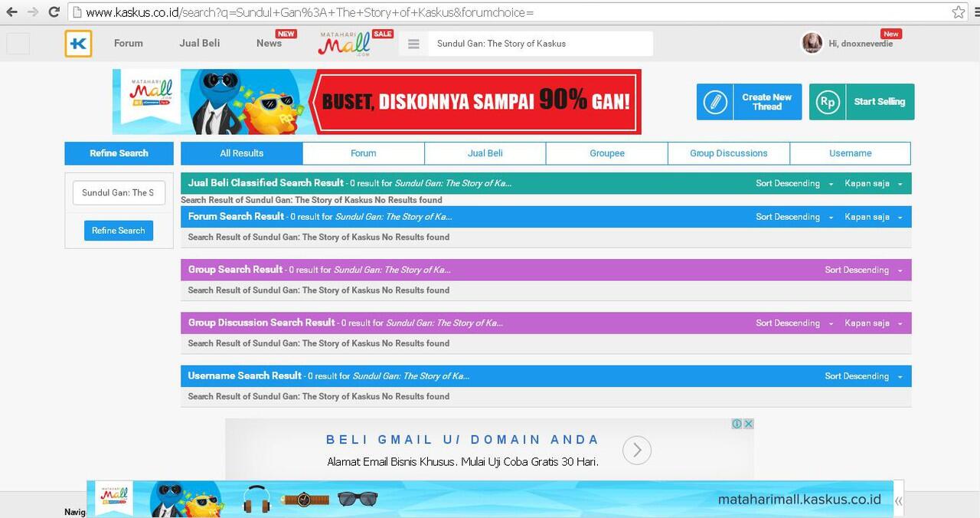This screenshot has height=518, width=980.
Task: Click the browser back arrow
Action: click(x=11, y=12)
